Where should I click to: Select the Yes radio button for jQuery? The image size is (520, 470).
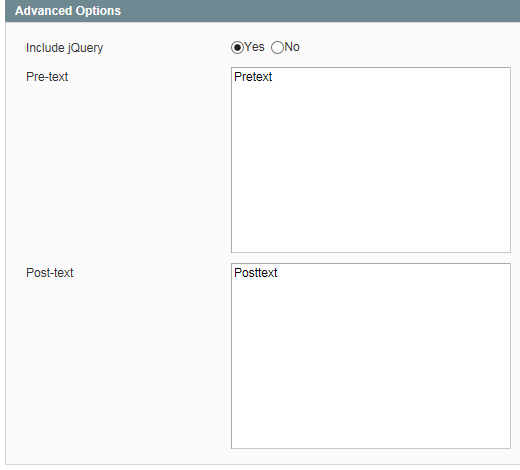point(237,47)
